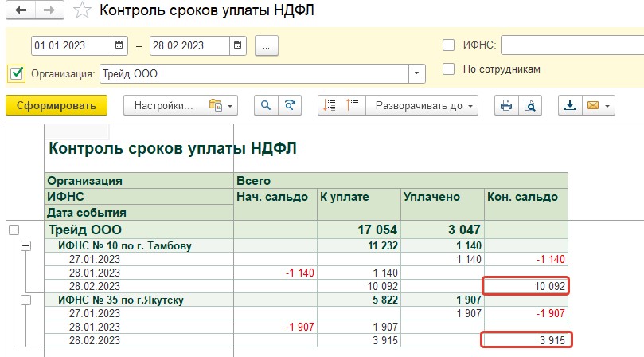
Task: Click the Организация header cell in table
Action: 139,181
